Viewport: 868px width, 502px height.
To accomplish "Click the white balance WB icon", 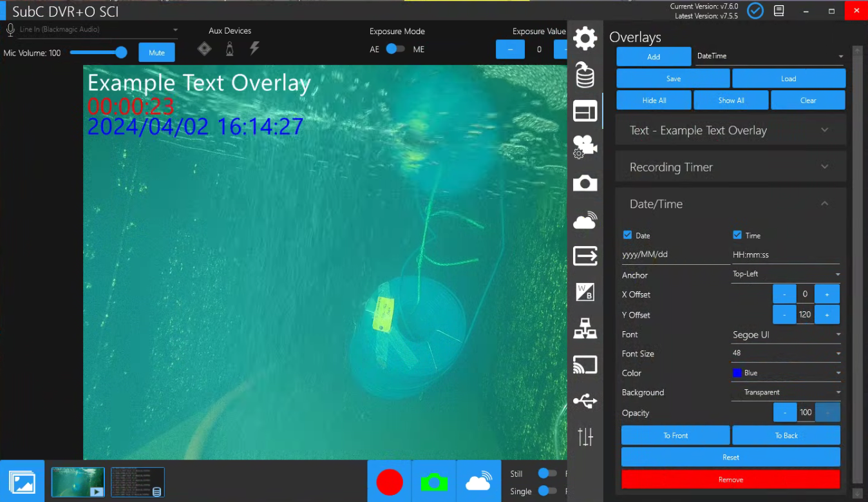I will pyautogui.click(x=585, y=292).
